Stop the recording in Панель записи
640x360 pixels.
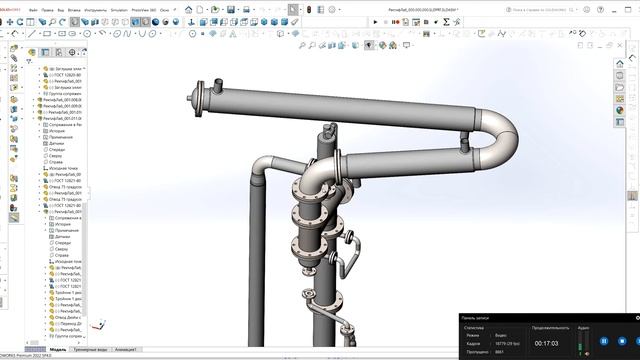(622, 341)
